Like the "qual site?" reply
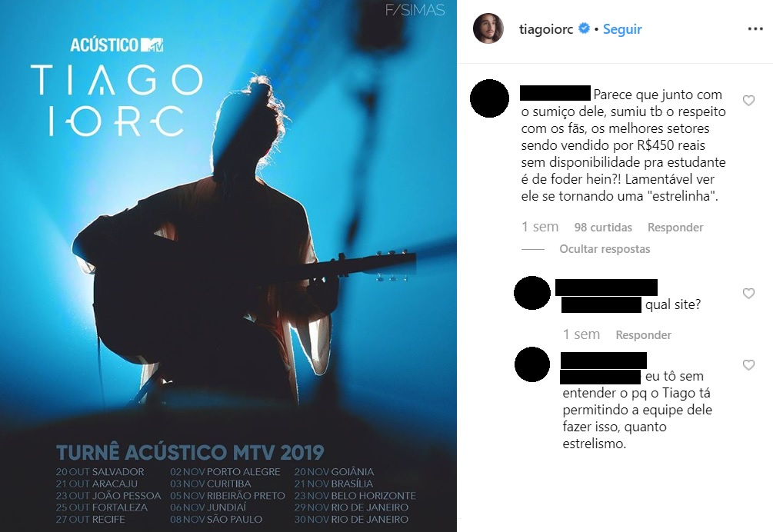Screen dimensions: 773x532 pos(748,294)
